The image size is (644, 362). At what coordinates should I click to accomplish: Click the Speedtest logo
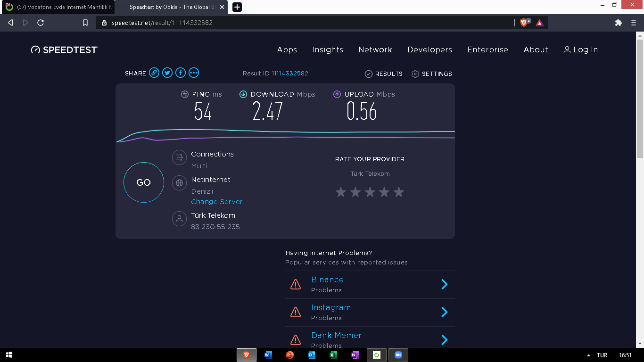coord(65,49)
